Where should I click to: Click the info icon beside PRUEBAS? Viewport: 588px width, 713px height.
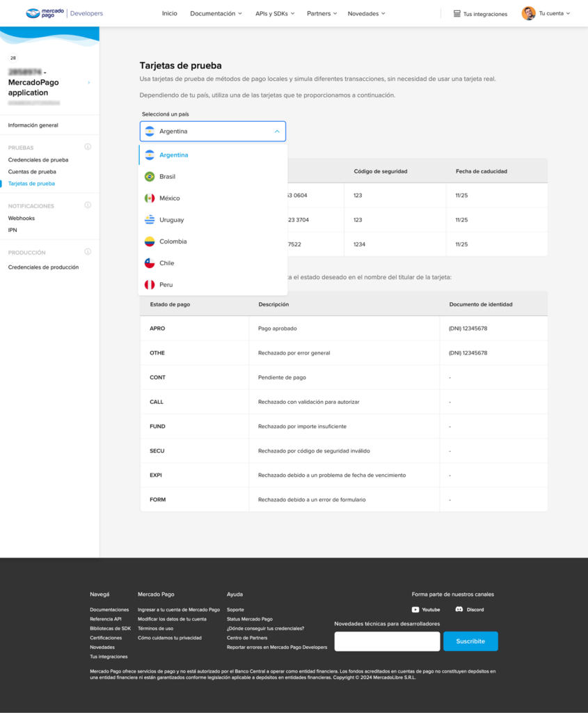coord(88,147)
